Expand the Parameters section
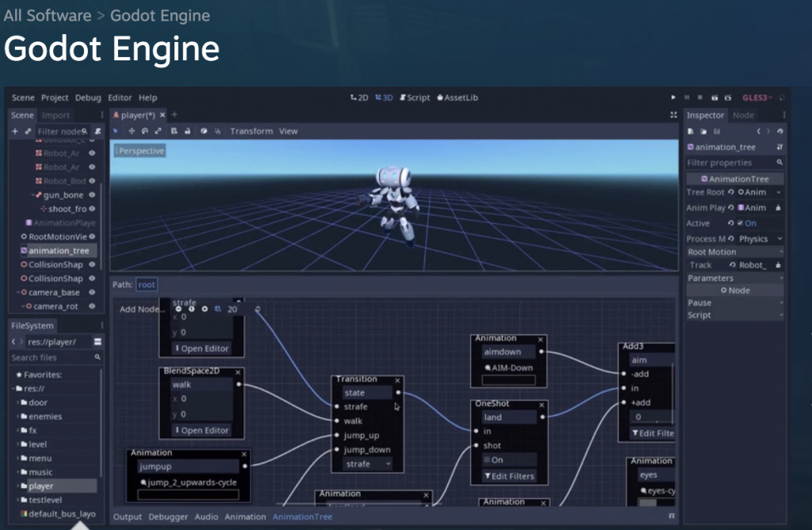The image size is (812, 530). pos(734,278)
